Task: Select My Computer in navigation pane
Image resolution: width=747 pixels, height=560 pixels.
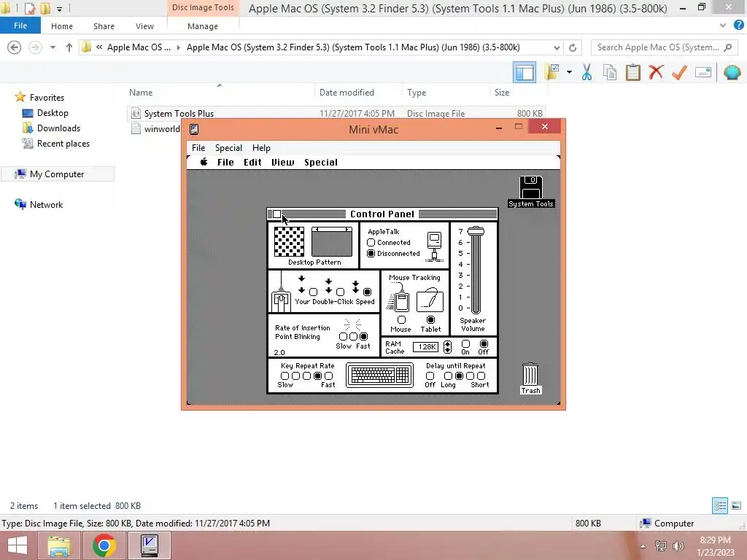Action: 57,174
